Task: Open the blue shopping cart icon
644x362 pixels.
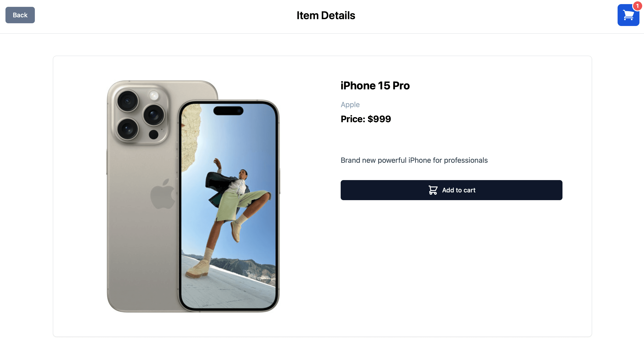Action: (x=628, y=15)
